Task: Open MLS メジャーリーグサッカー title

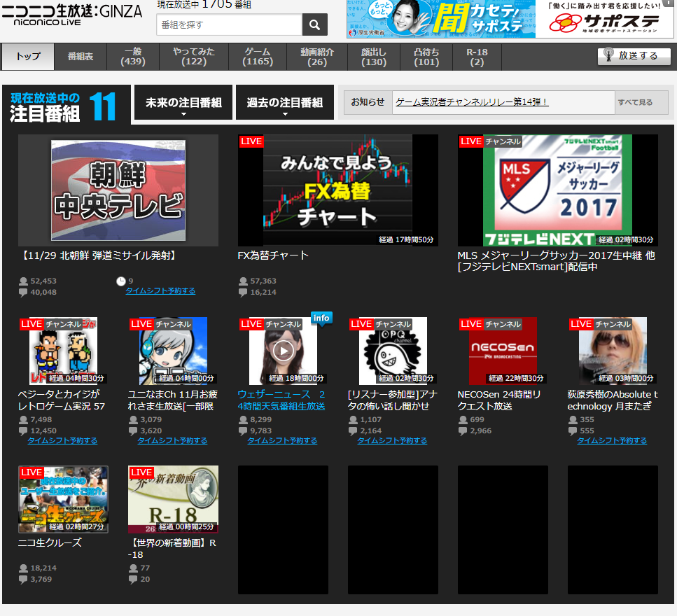Action: 556,261
